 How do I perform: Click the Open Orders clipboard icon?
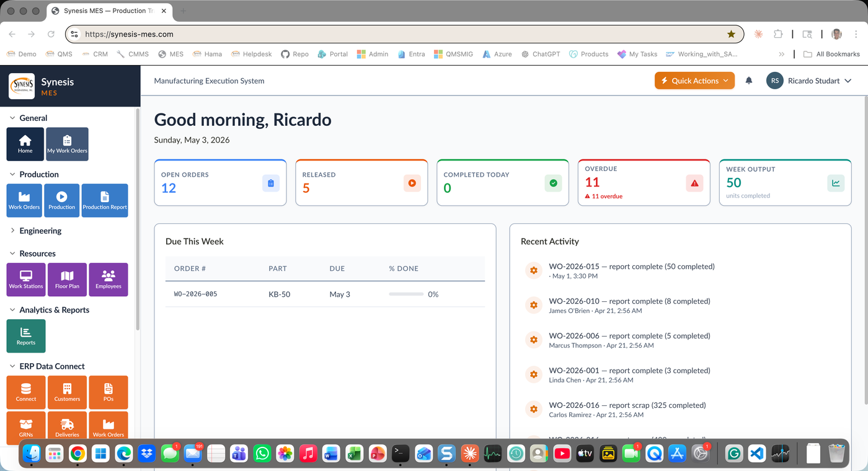271,183
